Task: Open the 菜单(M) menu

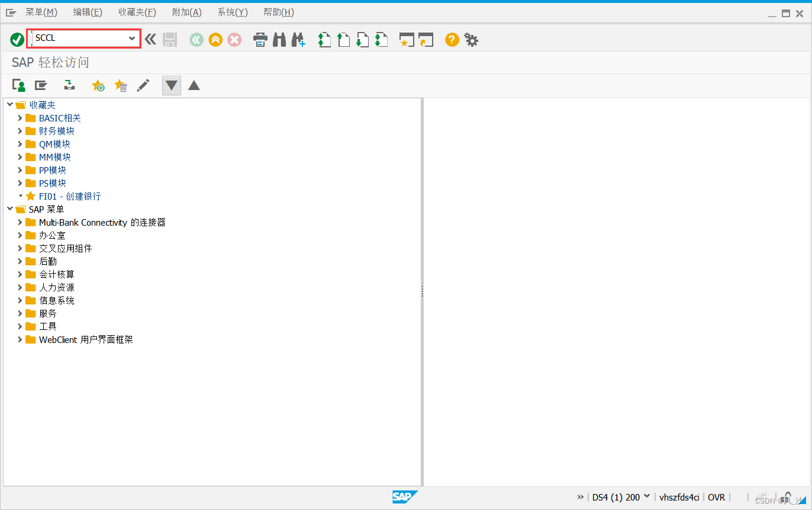Action: tap(41, 12)
